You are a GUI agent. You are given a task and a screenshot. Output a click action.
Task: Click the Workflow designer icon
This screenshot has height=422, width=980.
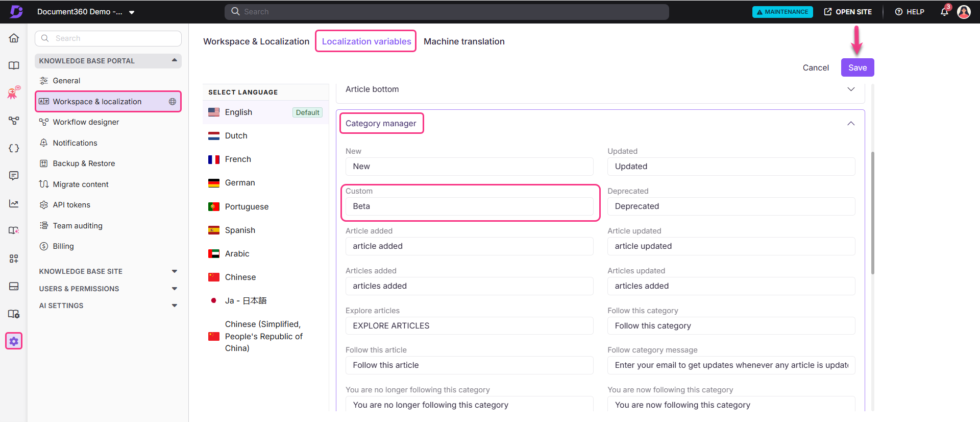(44, 122)
